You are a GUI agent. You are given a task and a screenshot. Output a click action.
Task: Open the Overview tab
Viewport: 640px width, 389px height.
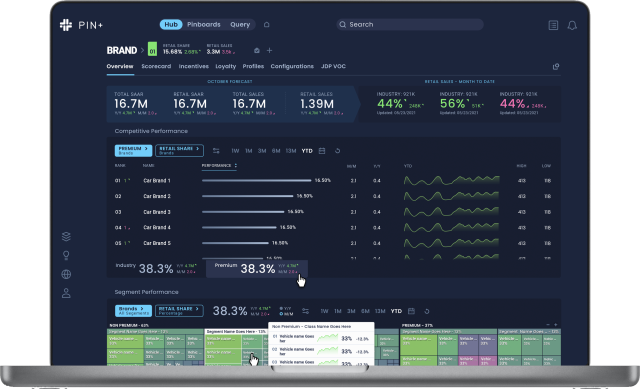pos(120,66)
